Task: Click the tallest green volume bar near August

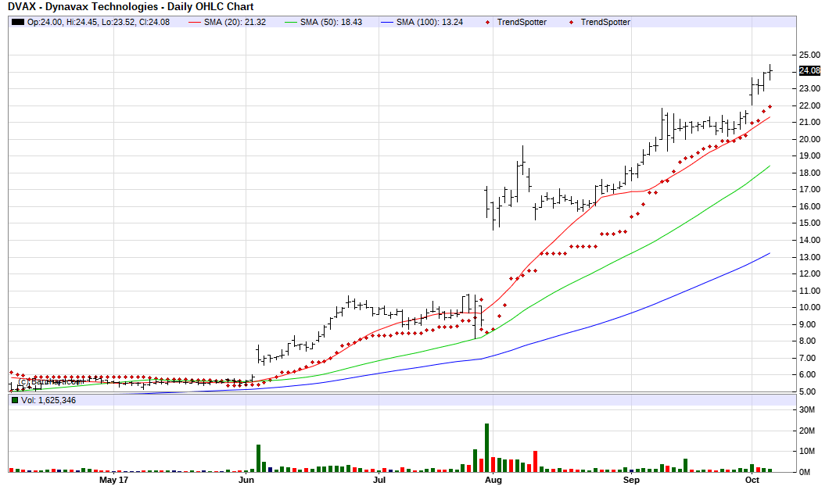Action: (487, 448)
